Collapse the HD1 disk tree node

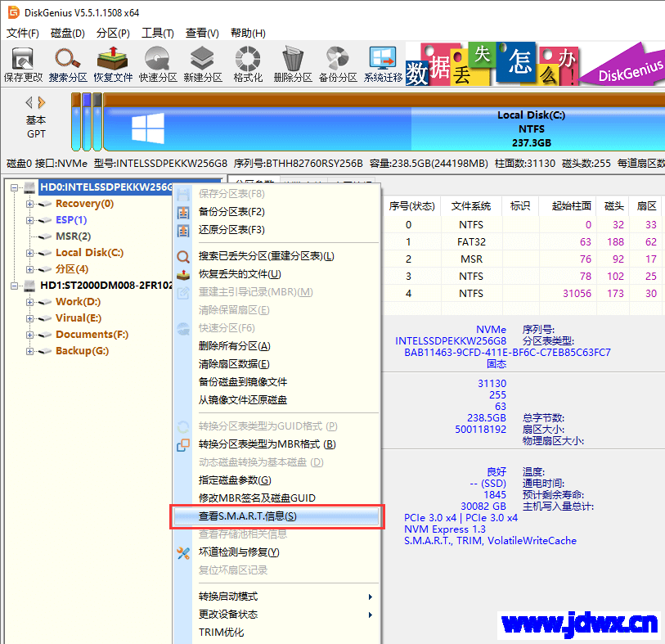click(15, 286)
